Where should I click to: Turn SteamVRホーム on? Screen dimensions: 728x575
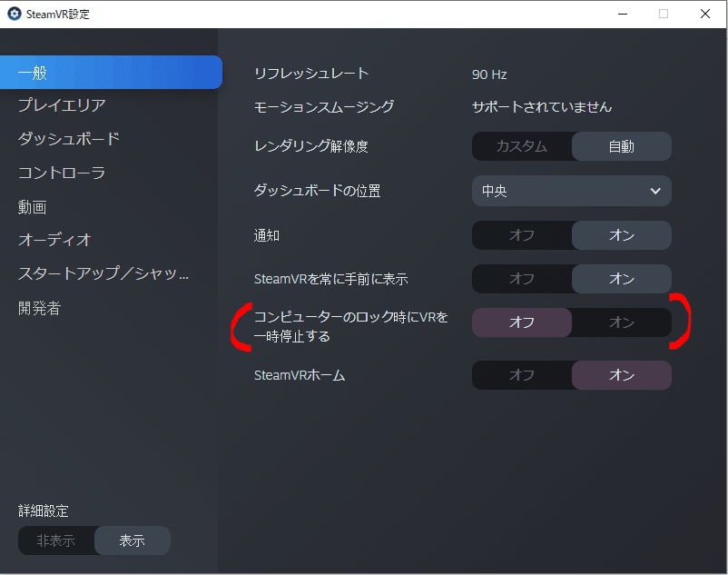pos(622,375)
